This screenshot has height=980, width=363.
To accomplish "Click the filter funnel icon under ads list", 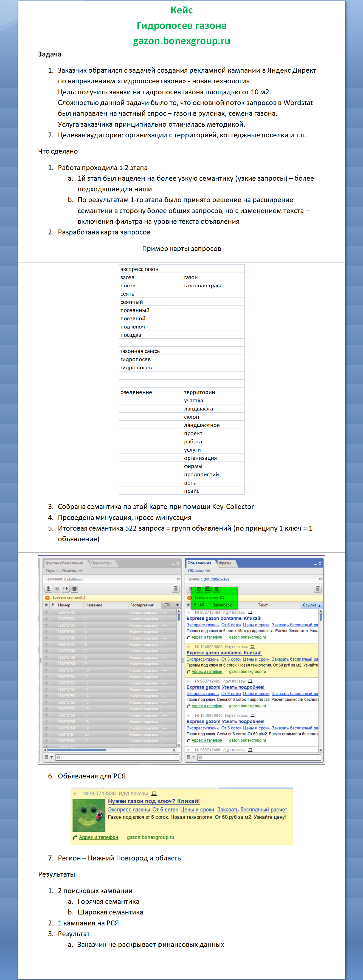I will click(x=193, y=757).
